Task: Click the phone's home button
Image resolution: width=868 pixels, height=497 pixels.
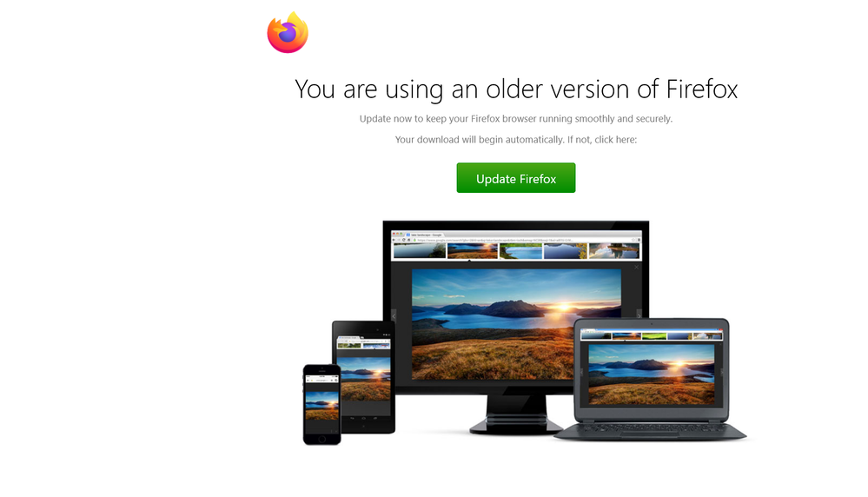Action: (322, 440)
